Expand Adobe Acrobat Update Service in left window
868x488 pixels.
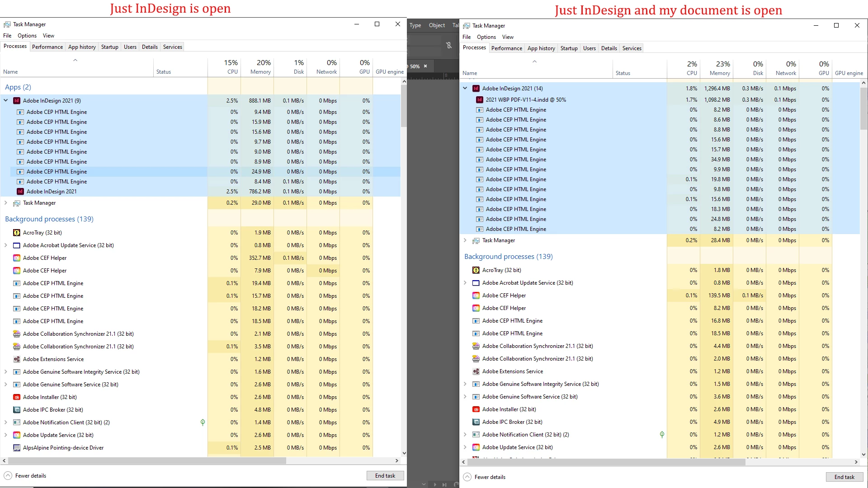pyautogui.click(x=6, y=245)
